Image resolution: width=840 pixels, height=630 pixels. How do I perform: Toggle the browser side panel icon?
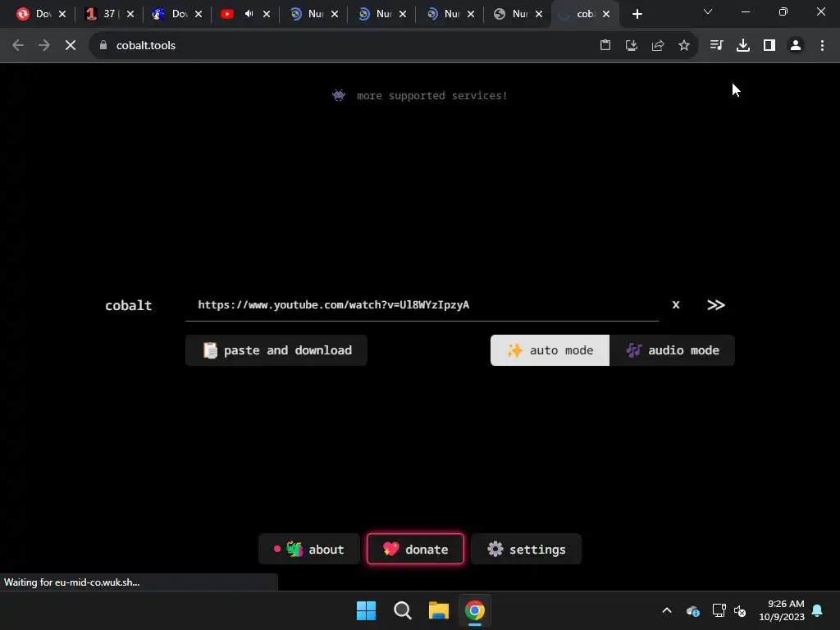769,46
